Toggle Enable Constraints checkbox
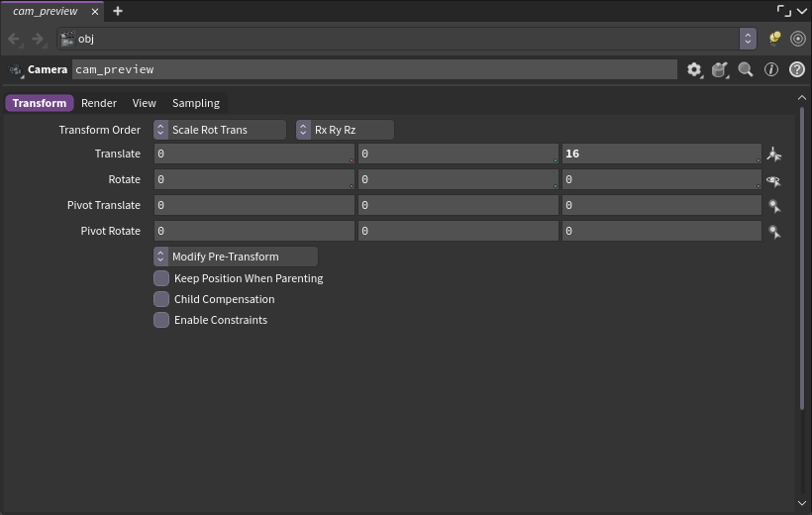 click(161, 320)
